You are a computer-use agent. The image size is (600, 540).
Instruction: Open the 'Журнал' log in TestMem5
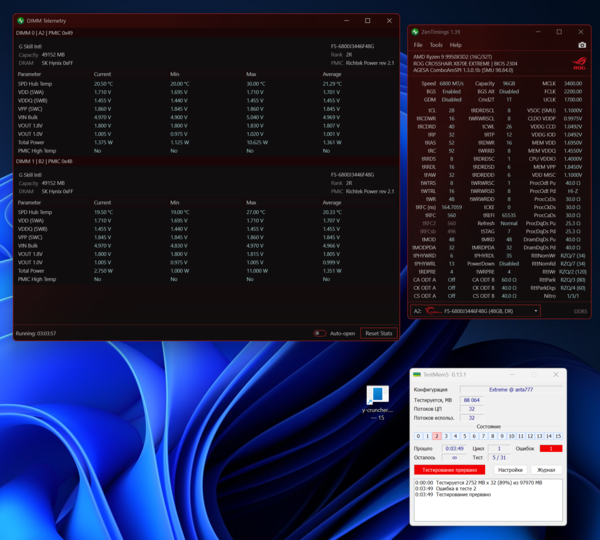pyautogui.click(x=546, y=470)
